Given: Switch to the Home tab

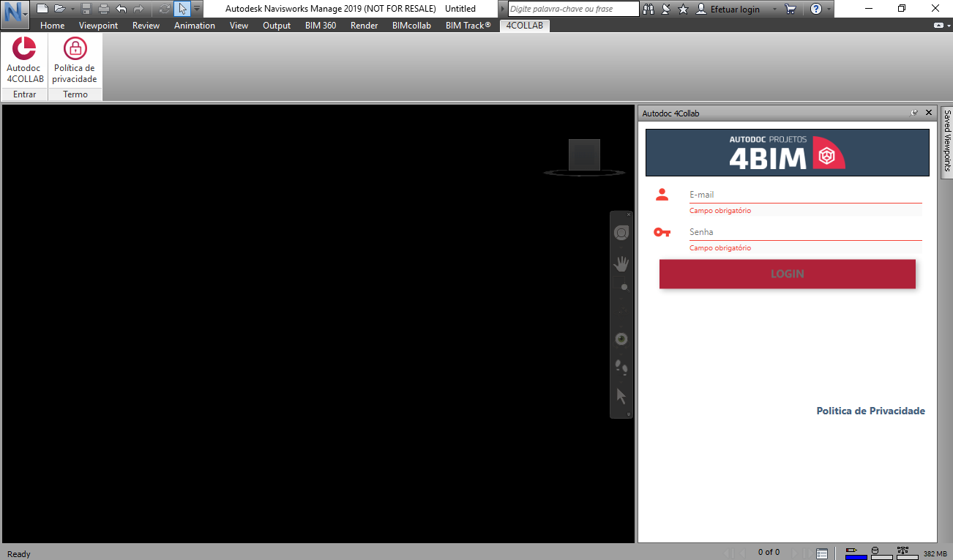Looking at the screenshot, I should [53, 26].
